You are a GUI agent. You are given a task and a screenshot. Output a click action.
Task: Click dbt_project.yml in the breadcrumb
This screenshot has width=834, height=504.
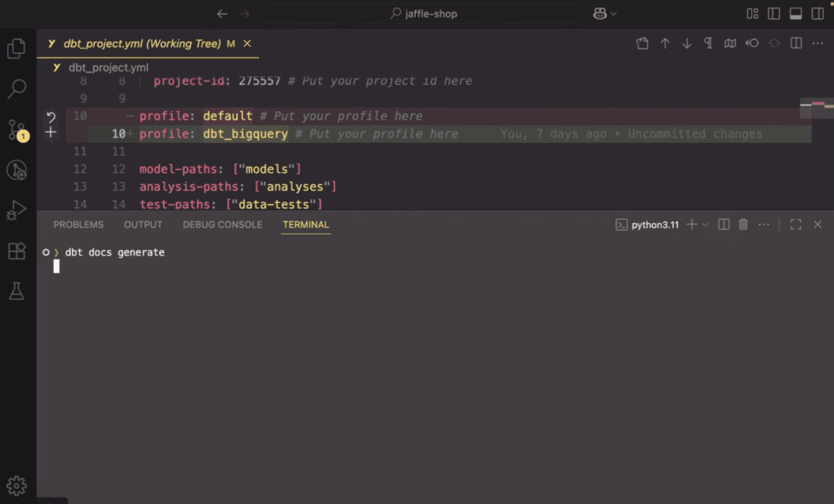point(108,67)
